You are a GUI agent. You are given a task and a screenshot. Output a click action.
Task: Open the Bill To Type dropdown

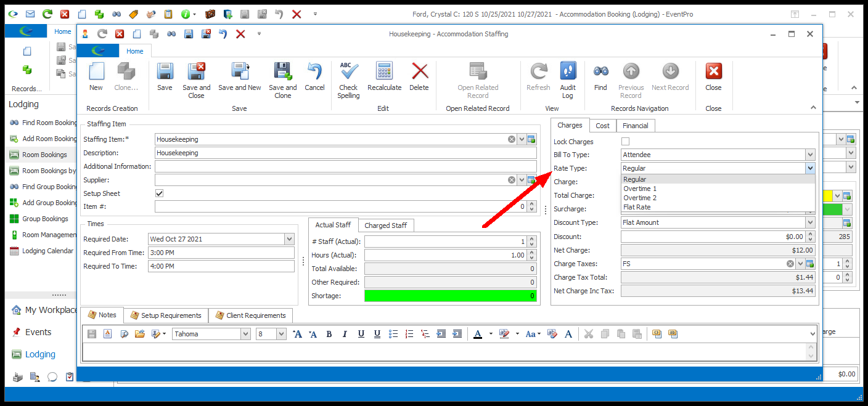coord(810,155)
